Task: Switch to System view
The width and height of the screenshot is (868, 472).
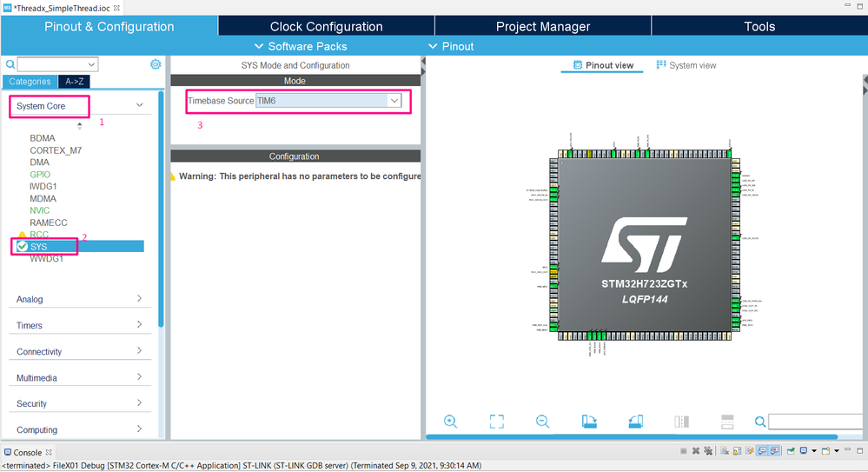Action: click(x=686, y=65)
